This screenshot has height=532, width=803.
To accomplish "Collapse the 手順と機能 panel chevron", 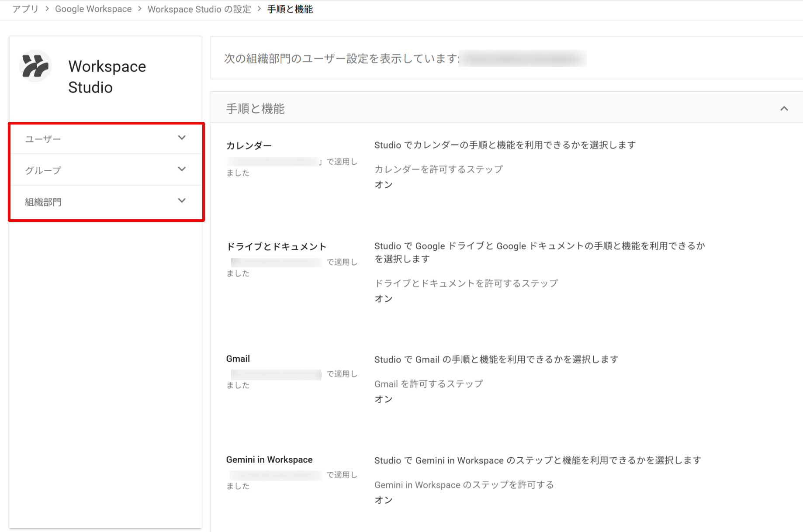I will 784,108.
